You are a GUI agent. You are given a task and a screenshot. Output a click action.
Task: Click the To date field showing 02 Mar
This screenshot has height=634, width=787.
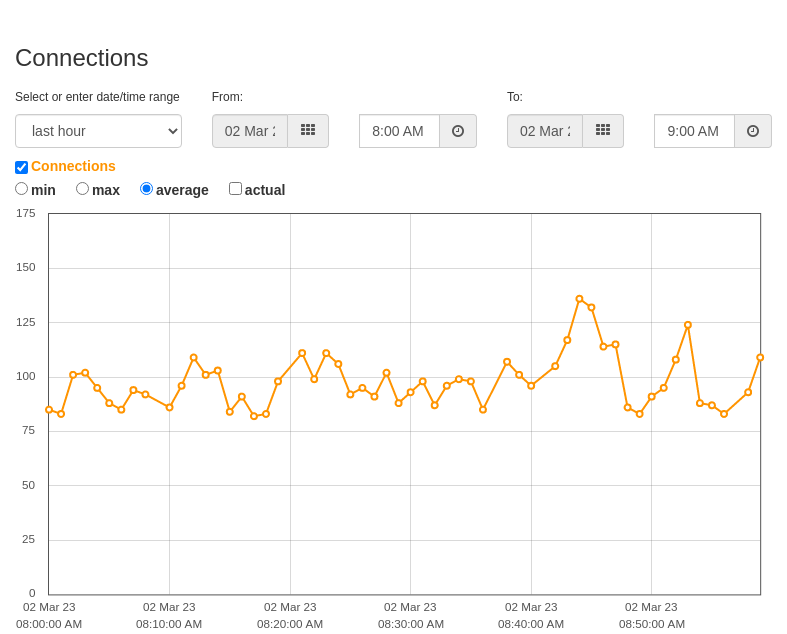pyautogui.click(x=545, y=131)
